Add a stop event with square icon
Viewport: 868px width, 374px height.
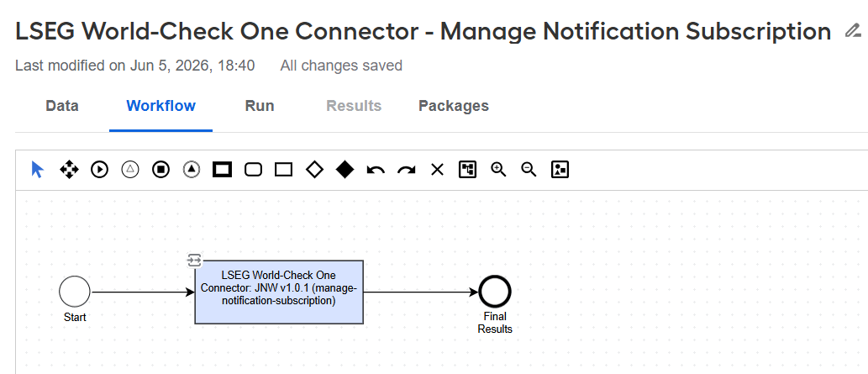[161, 170]
